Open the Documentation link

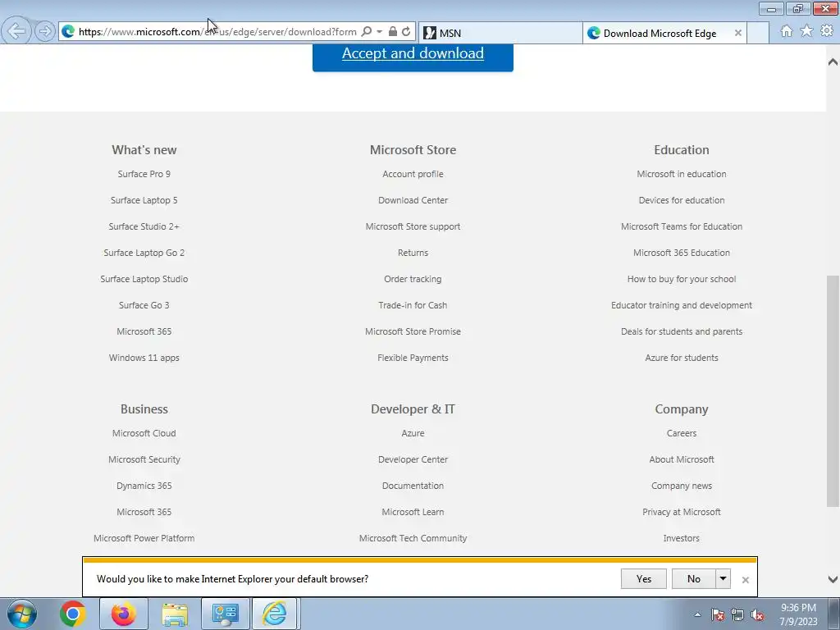click(x=413, y=486)
